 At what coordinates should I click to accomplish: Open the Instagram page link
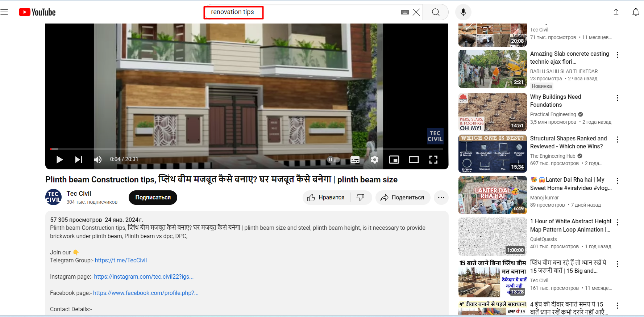pos(144,277)
